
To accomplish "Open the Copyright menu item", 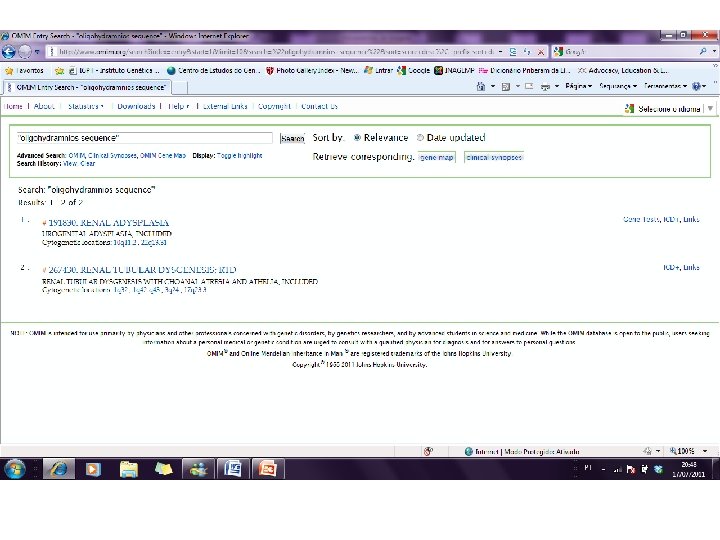I will tap(274, 107).
